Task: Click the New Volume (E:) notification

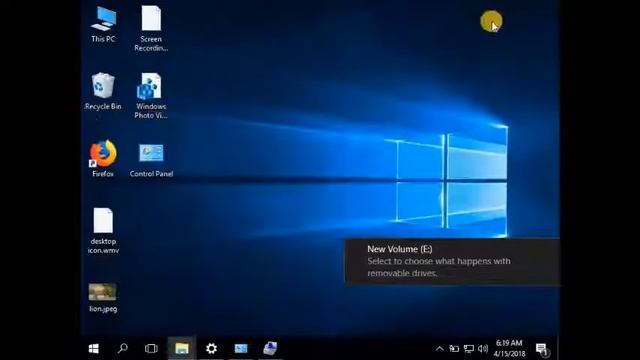Action: (x=452, y=261)
